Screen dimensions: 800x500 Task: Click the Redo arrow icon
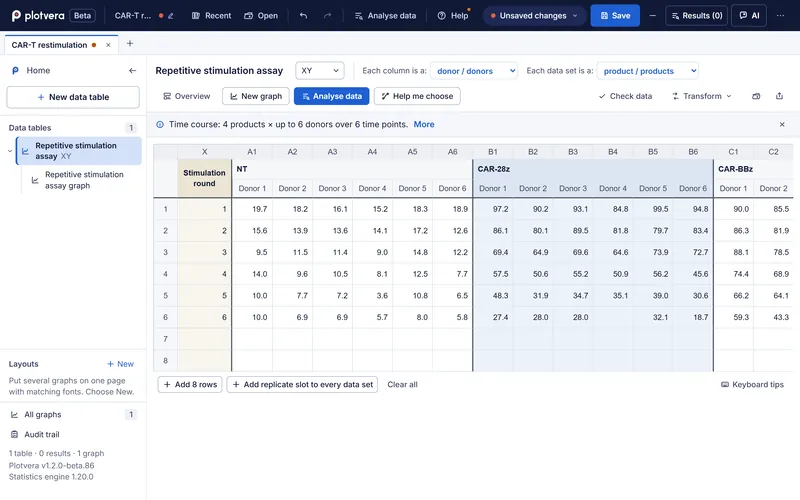(328, 16)
